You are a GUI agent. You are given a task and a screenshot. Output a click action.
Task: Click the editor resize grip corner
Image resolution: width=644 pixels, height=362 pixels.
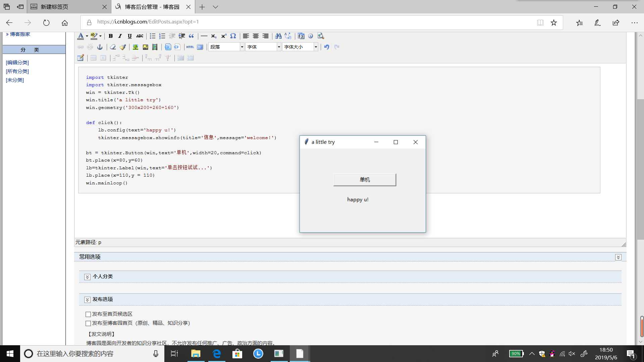coord(624,245)
